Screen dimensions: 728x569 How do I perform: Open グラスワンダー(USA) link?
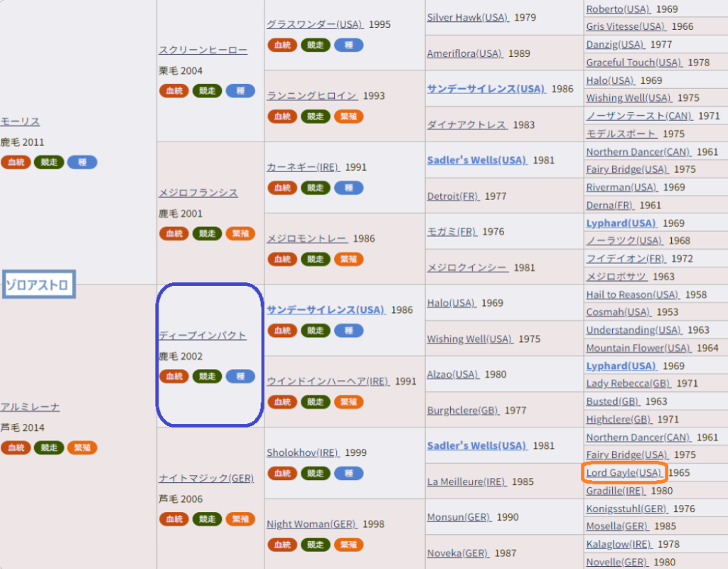pyautogui.click(x=315, y=24)
